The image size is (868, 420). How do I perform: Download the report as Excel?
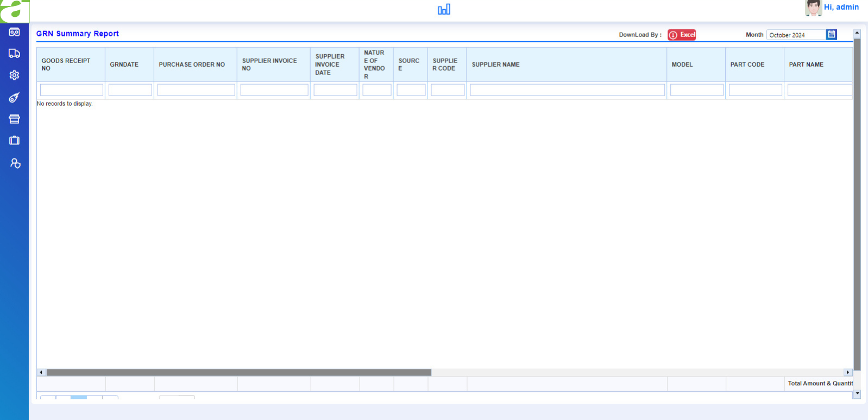[682, 35]
